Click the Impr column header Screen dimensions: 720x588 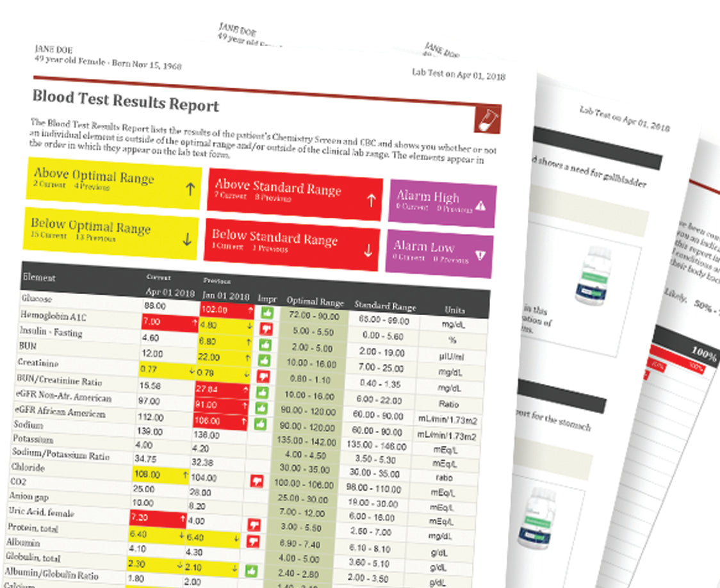(267, 299)
